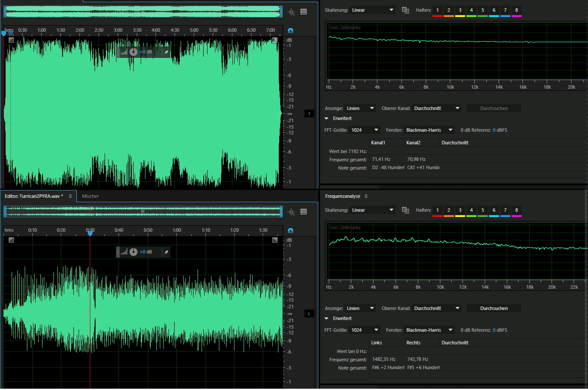Click Halten button 8 in the upper panel
This screenshot has height=390, width=588.
(x=516, y=10)
